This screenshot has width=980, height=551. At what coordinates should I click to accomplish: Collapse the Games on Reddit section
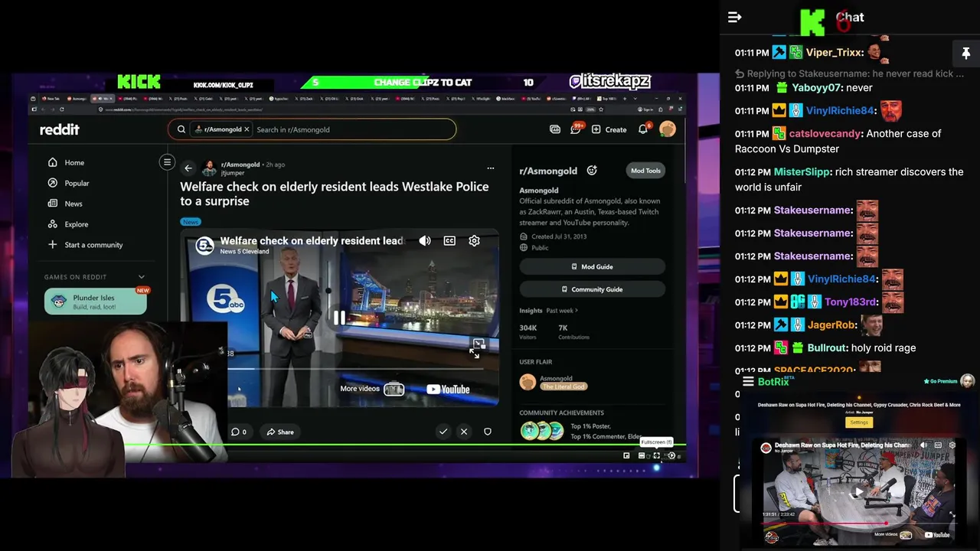click(x=142, y=277)
